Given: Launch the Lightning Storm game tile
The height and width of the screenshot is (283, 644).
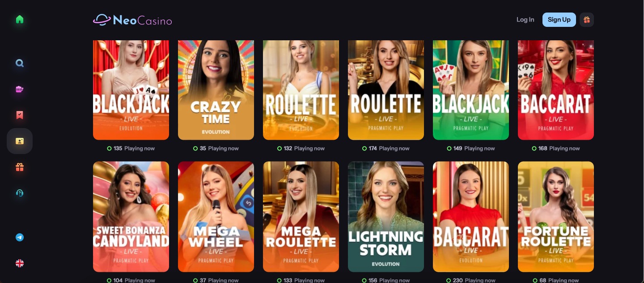Looking at the screenshot, I should point(386,217).
